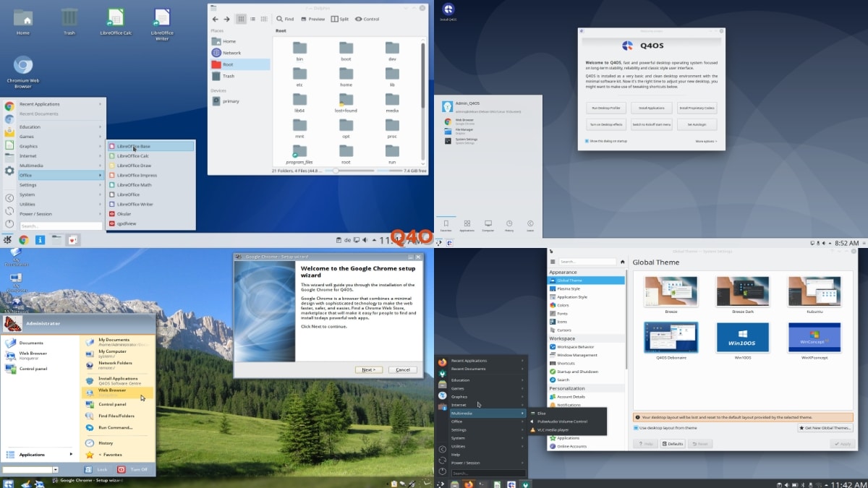
Task: Launch VLC media player from Multimedia submenu
Action: coord(568,429)
